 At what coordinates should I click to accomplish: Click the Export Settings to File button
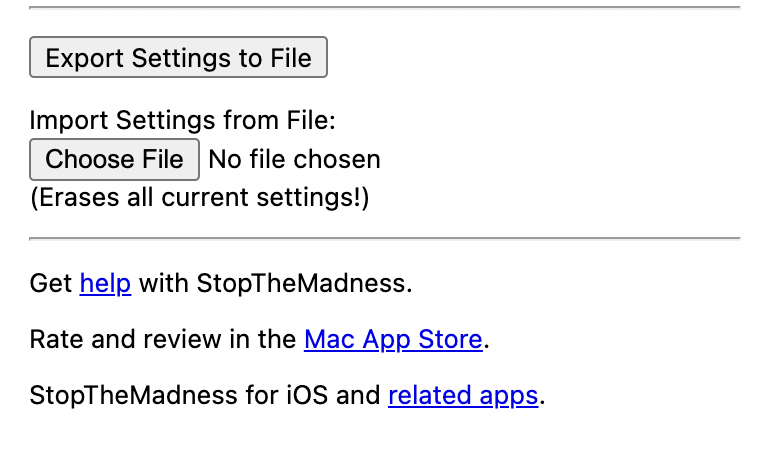178,57
